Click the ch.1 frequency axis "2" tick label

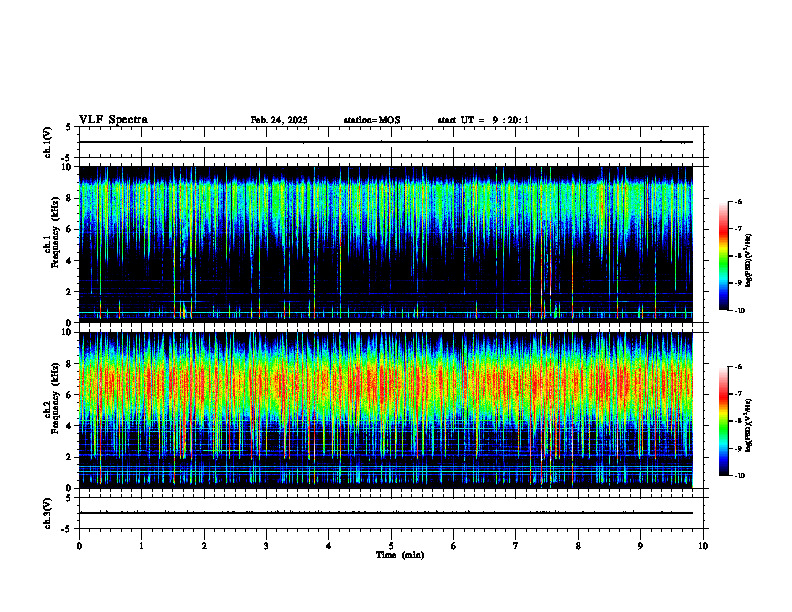click(69, 292)
